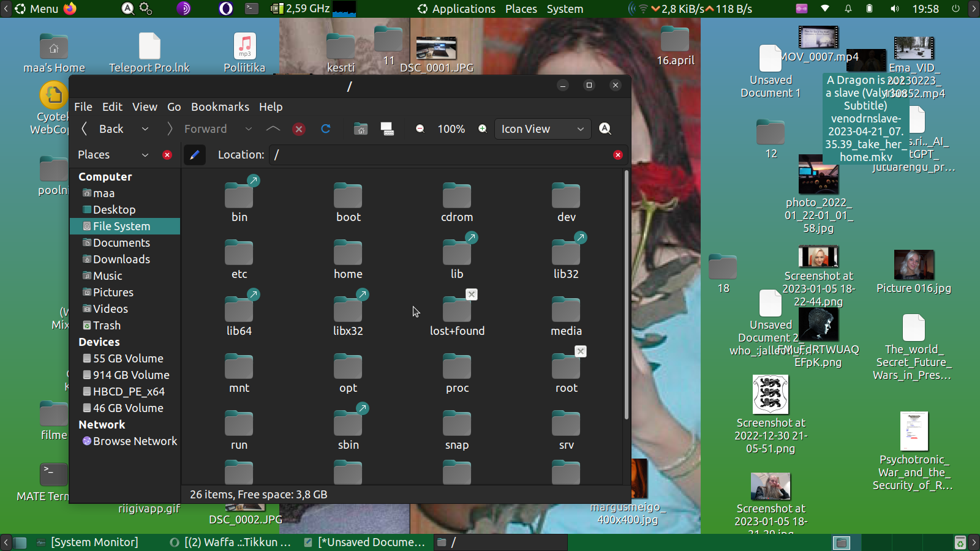Click the Reload button in toolbar

tap(325, 129)
